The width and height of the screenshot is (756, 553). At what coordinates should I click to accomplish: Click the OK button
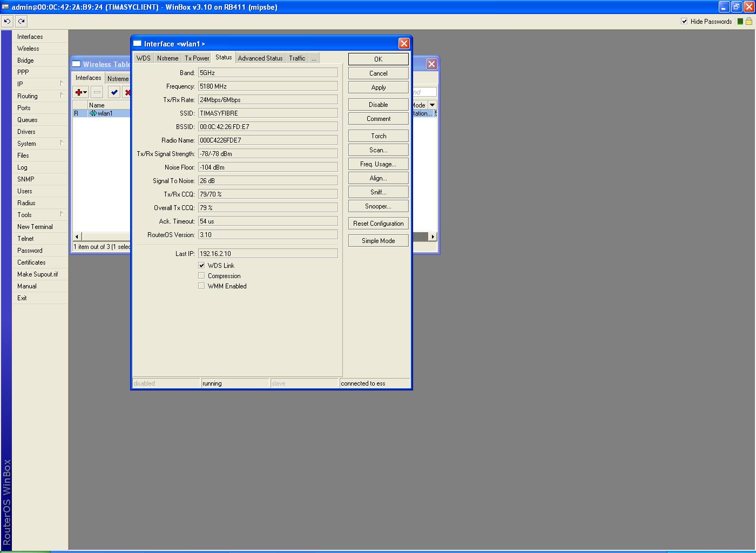(379, 59)
